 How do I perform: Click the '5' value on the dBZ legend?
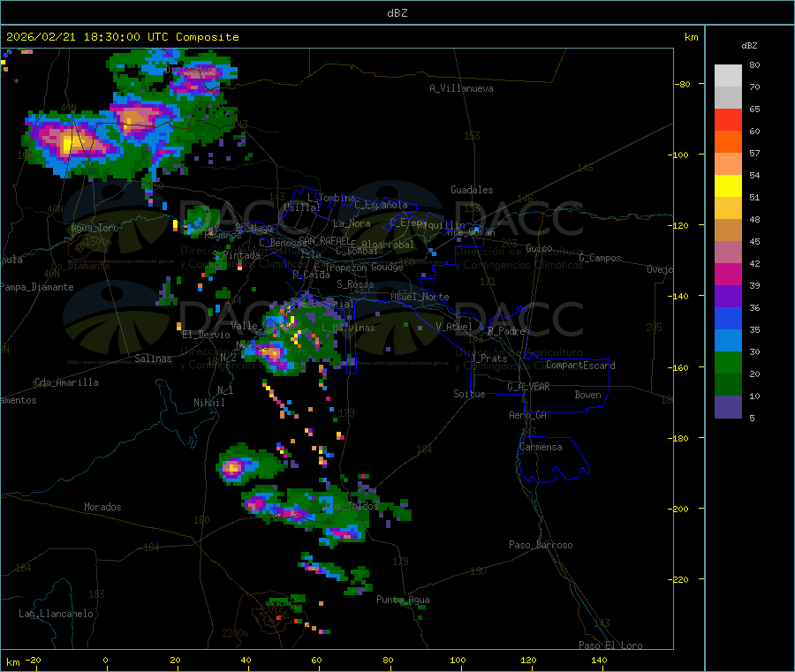pos(752,418)
